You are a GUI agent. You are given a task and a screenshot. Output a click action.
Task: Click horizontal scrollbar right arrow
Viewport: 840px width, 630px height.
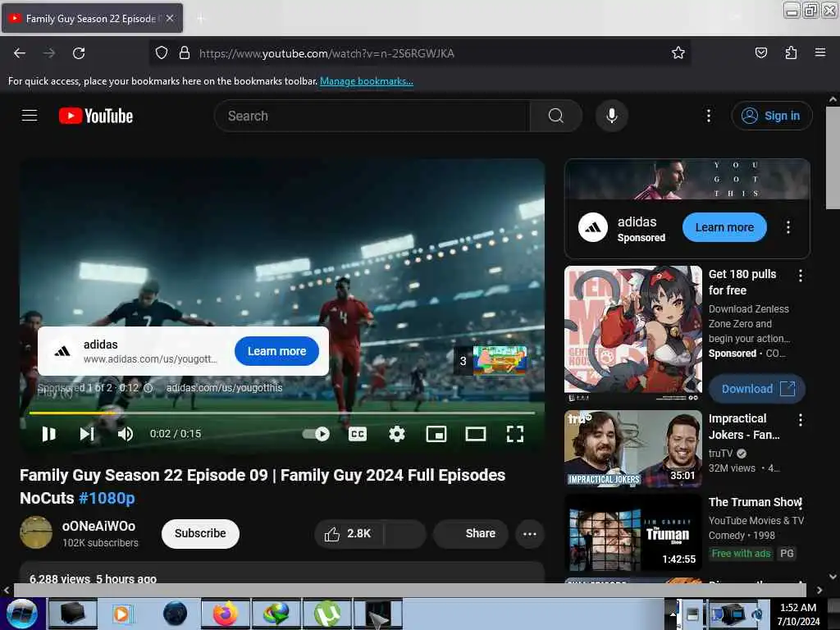tap(819, 591)
